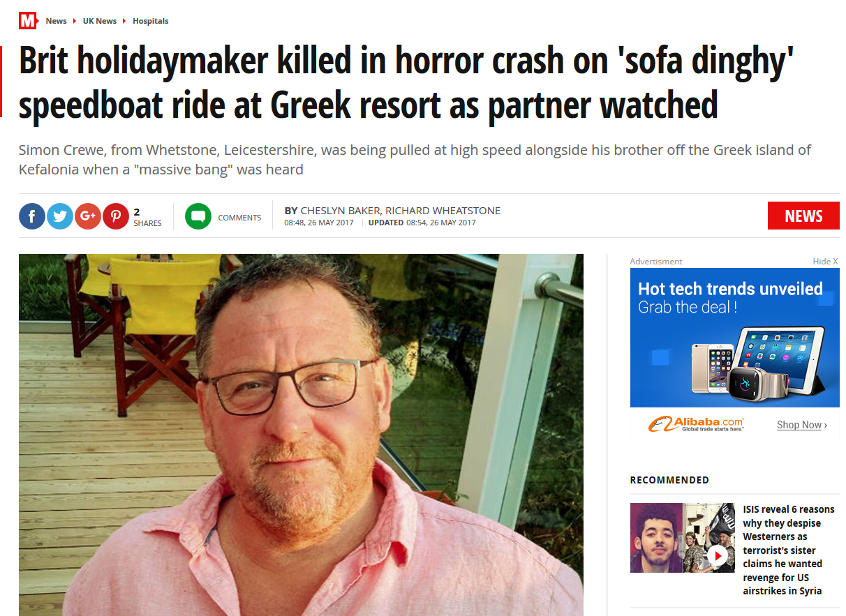Image resolution: width=846 pixels, height=616 pixels.
Task: Open author Richard Wheatstone's profile
Action: tap(443, 211)
